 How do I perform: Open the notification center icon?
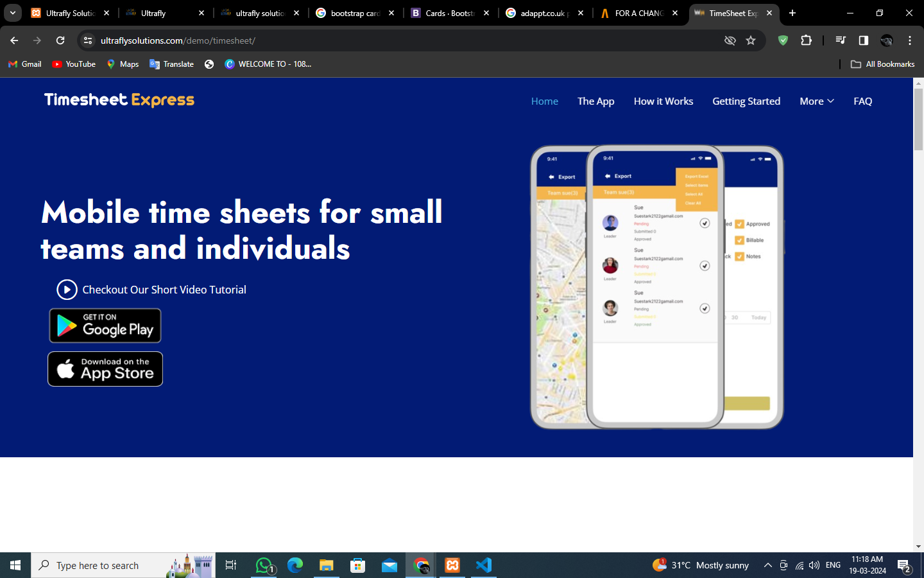point(905,566)
